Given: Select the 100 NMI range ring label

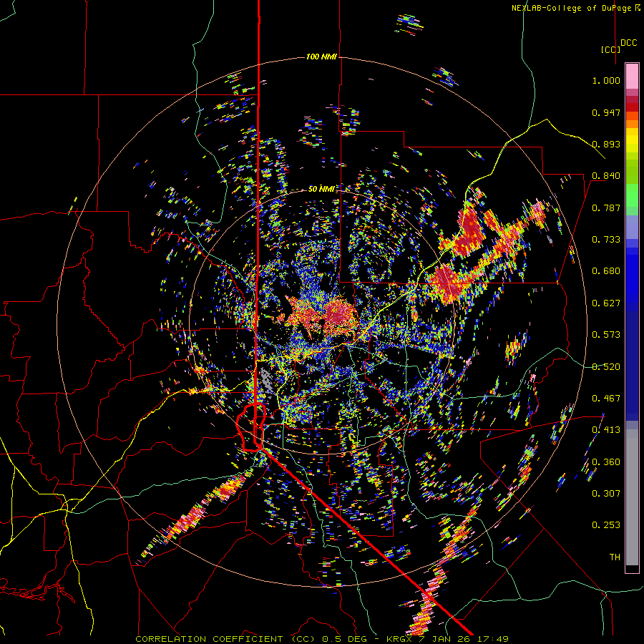Looking at the screenshot, I should click(321, 57).
